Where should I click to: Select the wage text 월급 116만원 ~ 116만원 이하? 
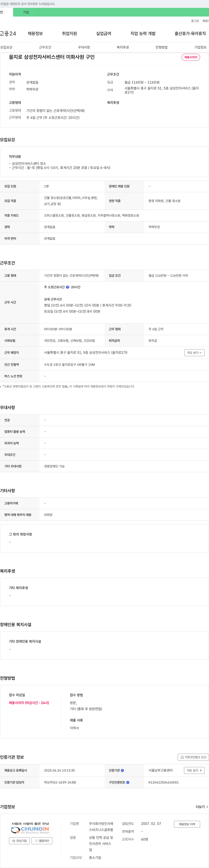coord(168,276)
